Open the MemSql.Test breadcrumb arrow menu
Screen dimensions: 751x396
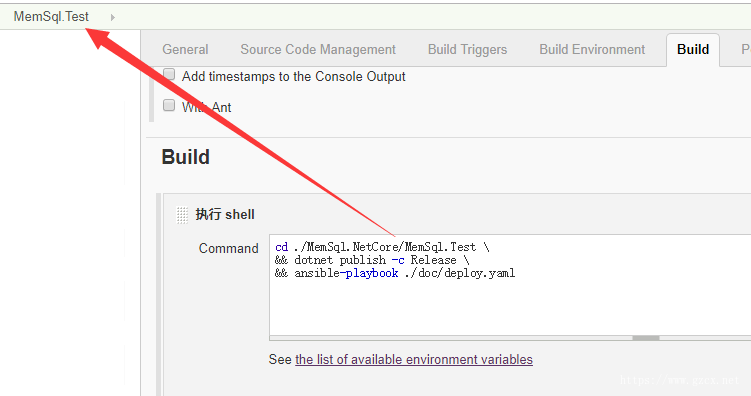point(113,17)
